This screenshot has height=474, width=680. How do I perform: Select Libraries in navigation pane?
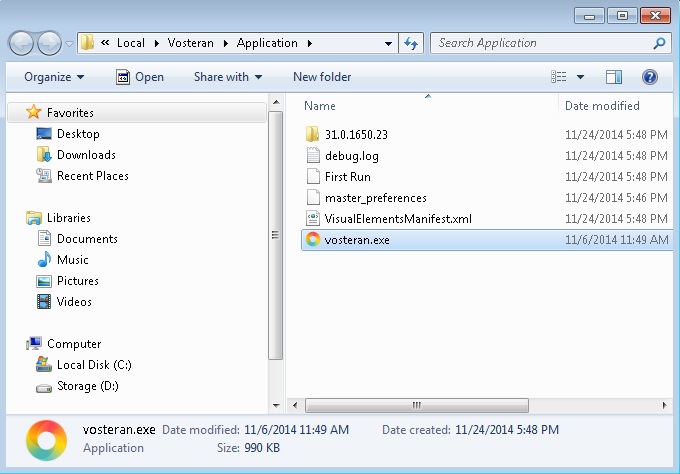[69, 217]
